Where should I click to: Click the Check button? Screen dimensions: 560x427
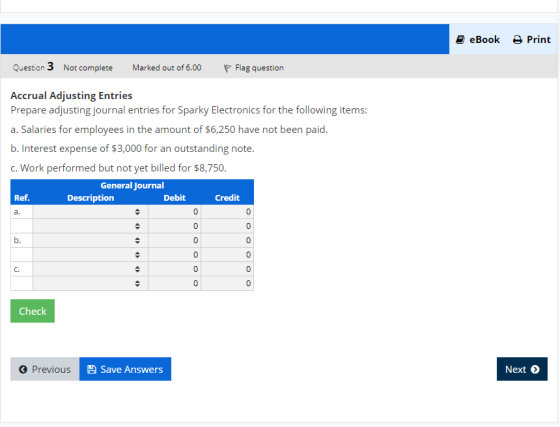(x=32, y=311)
